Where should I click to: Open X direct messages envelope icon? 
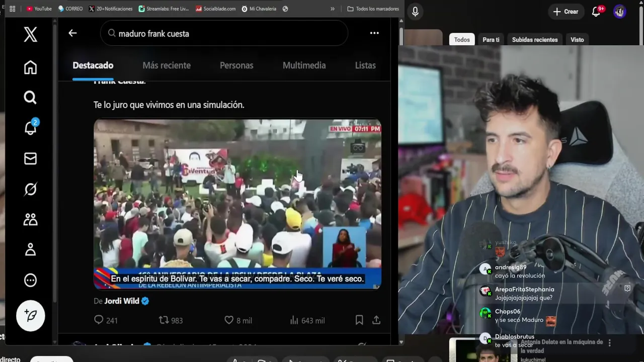tap(31, 159)
